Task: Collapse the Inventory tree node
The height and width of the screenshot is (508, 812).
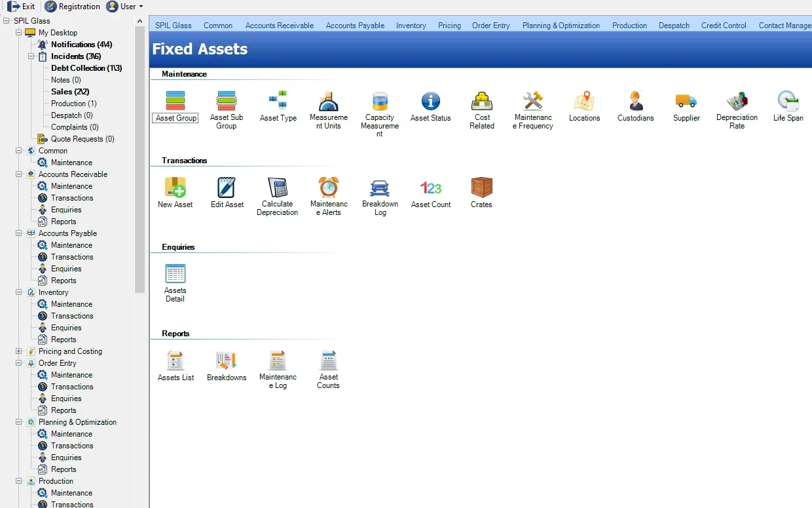Action: click(19, 292)
